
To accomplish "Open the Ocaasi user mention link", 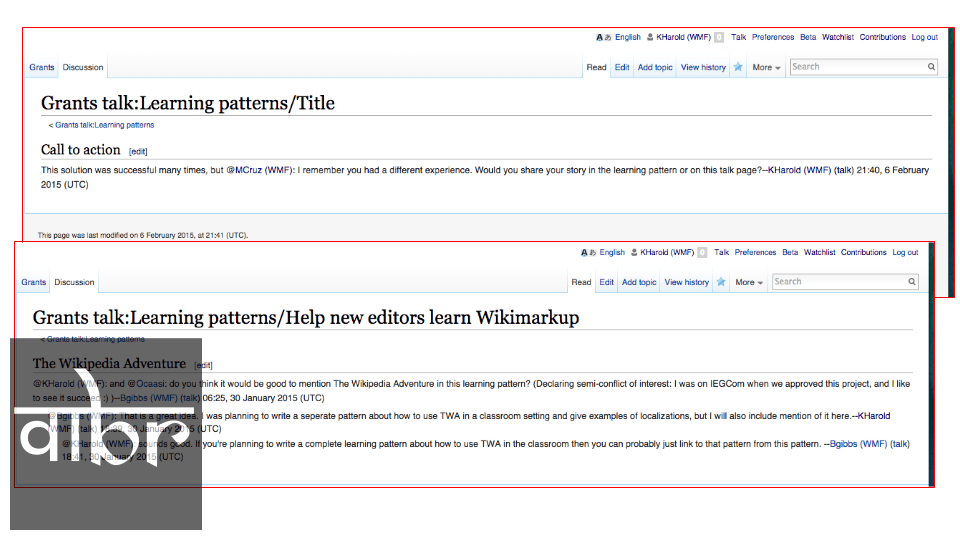I will pos(150,384).
